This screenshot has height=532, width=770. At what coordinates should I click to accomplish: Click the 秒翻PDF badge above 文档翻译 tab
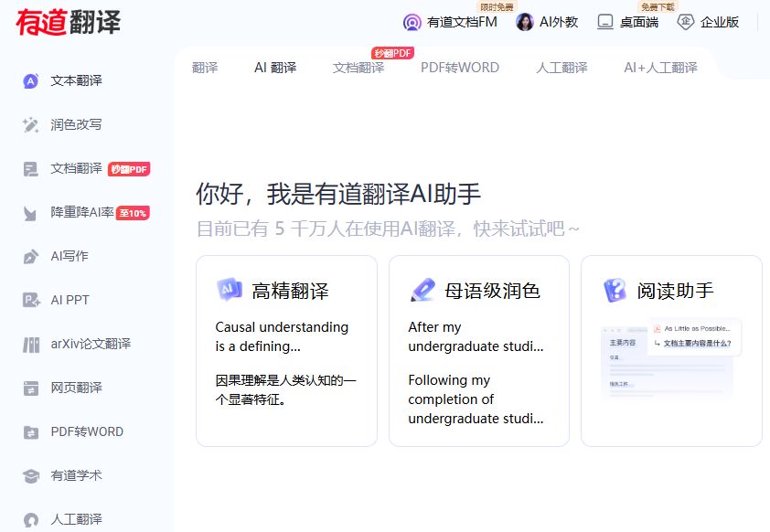[393, 52]
